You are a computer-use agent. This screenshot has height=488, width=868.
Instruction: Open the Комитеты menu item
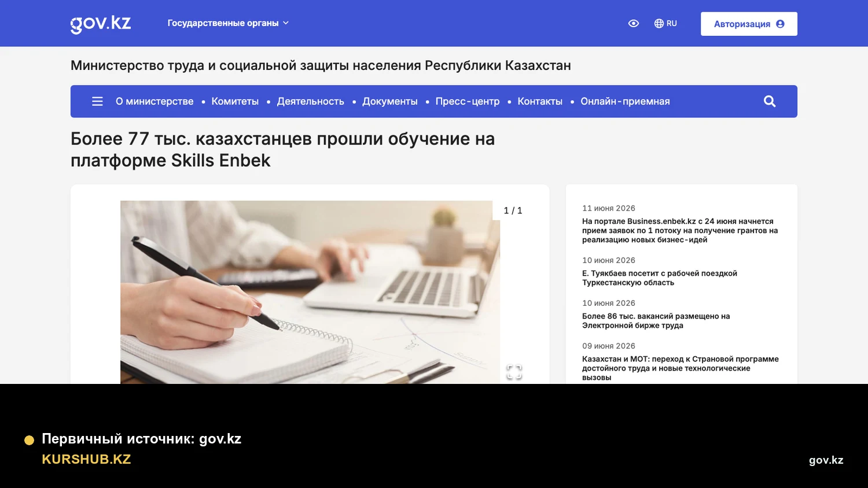[x=235, y=101]
